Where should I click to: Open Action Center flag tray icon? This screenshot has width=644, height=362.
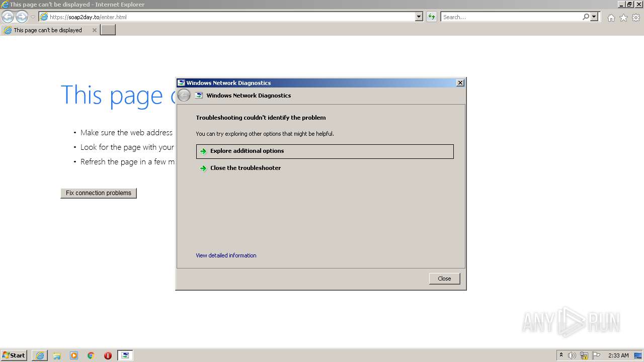point(596,355)
